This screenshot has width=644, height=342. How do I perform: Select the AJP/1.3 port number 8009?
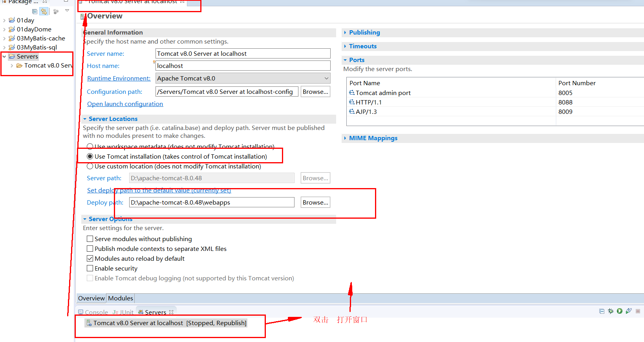[x=565, y=112]
